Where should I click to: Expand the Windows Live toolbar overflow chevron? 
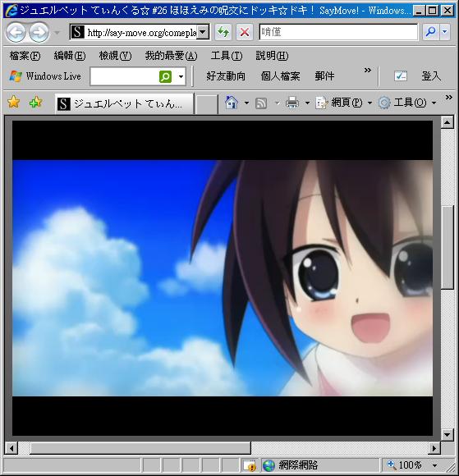click(368, 71)
